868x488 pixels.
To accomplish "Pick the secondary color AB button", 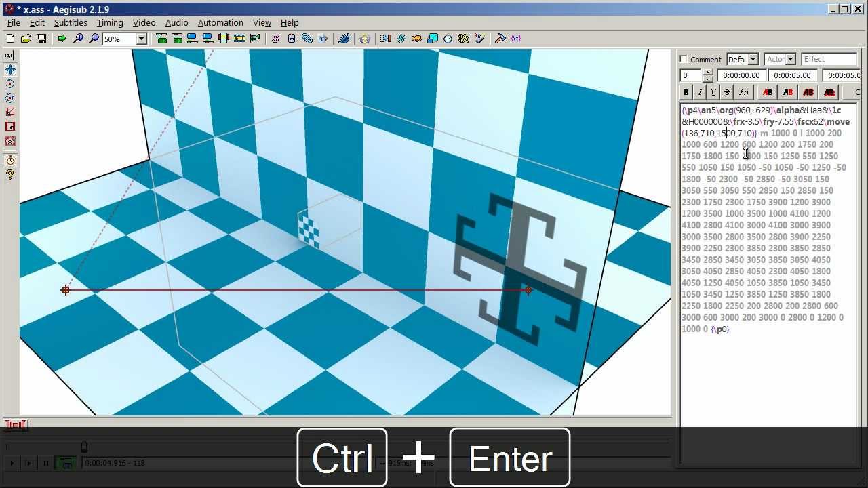I will coord(788,92).
